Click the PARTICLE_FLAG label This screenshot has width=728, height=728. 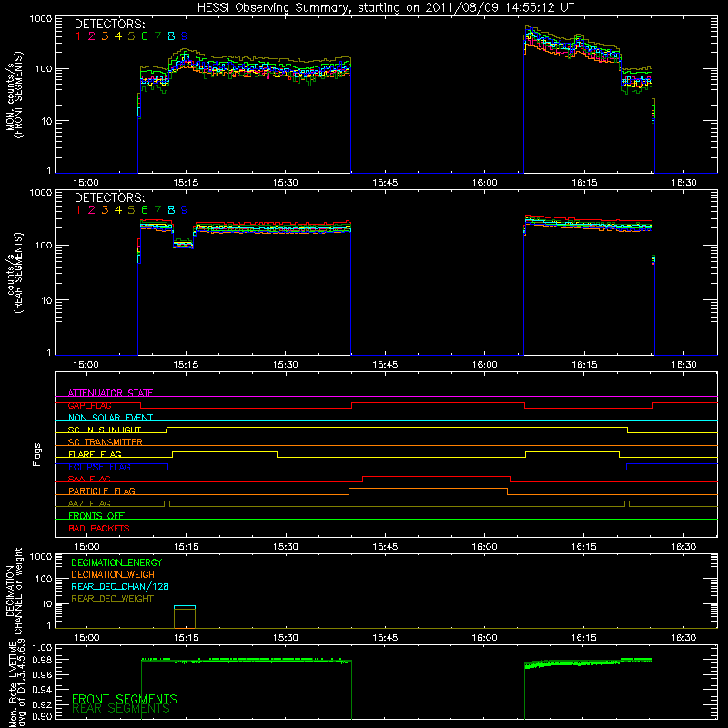[102, 491]
